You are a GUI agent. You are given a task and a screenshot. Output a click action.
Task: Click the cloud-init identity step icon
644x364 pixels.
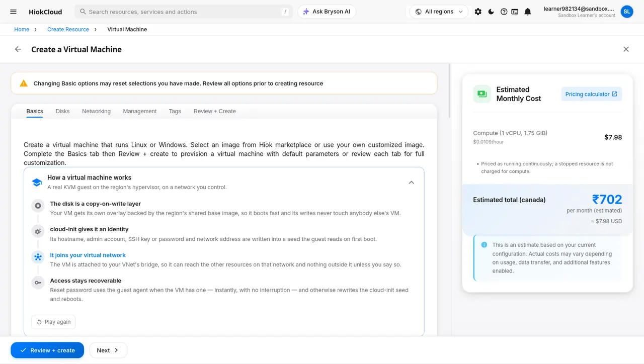click(x=38, y=231)
